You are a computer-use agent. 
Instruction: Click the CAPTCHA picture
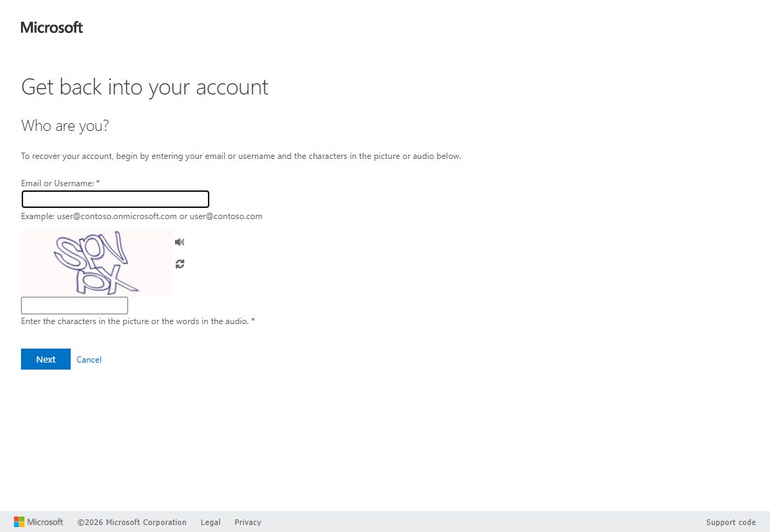tap(97, 262)
